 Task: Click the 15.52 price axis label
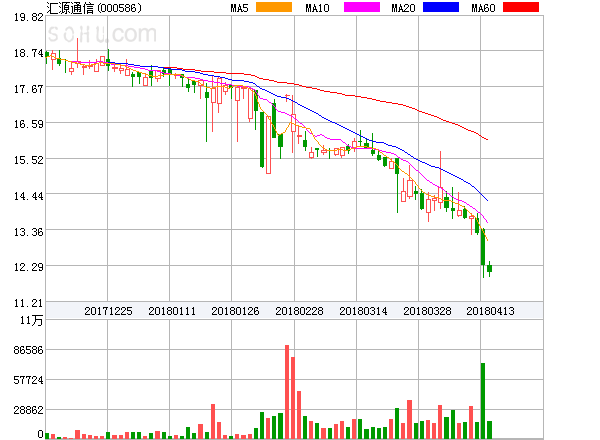click(29, 160)
